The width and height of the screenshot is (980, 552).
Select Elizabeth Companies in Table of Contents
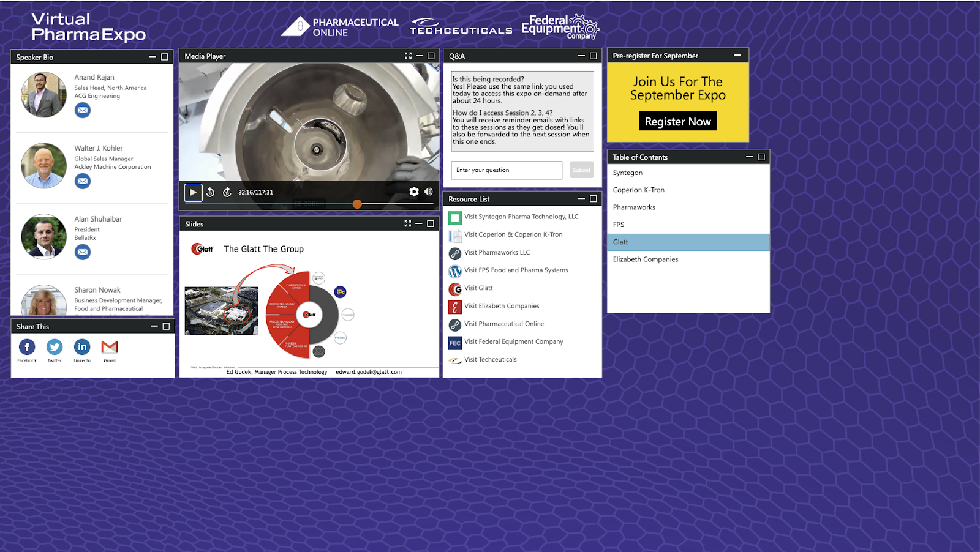pos(688,259)
